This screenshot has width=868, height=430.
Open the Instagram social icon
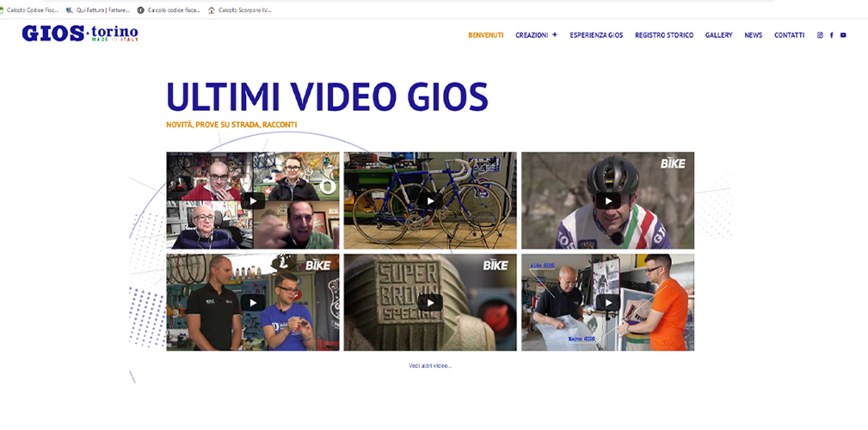point(820,35)
